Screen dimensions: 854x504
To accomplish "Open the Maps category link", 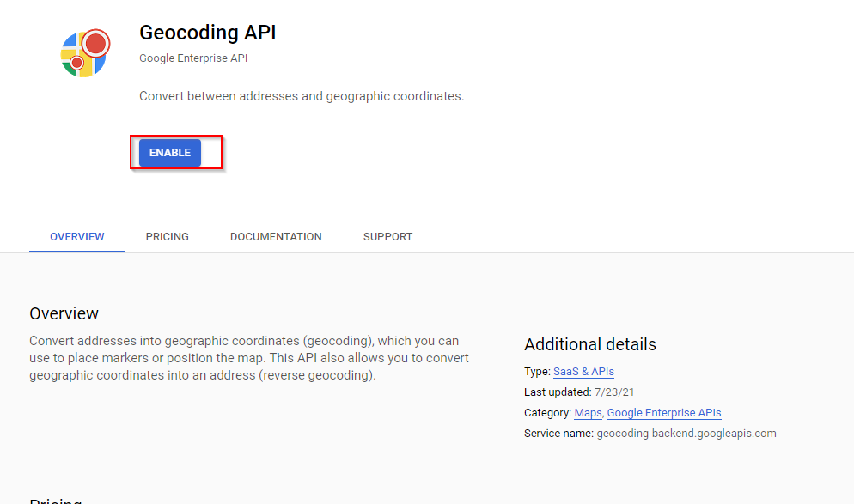I will tap(588, 413).
